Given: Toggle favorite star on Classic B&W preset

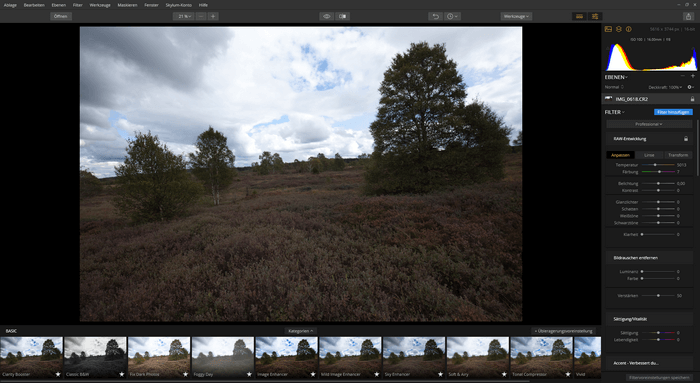Looking at the screenshot, I should 121,375.
